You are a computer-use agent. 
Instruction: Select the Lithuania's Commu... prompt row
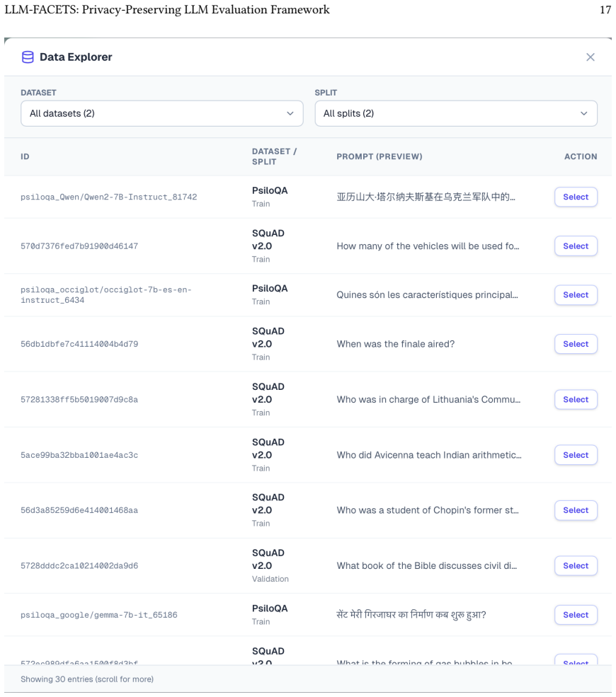[x=576, y=400]
